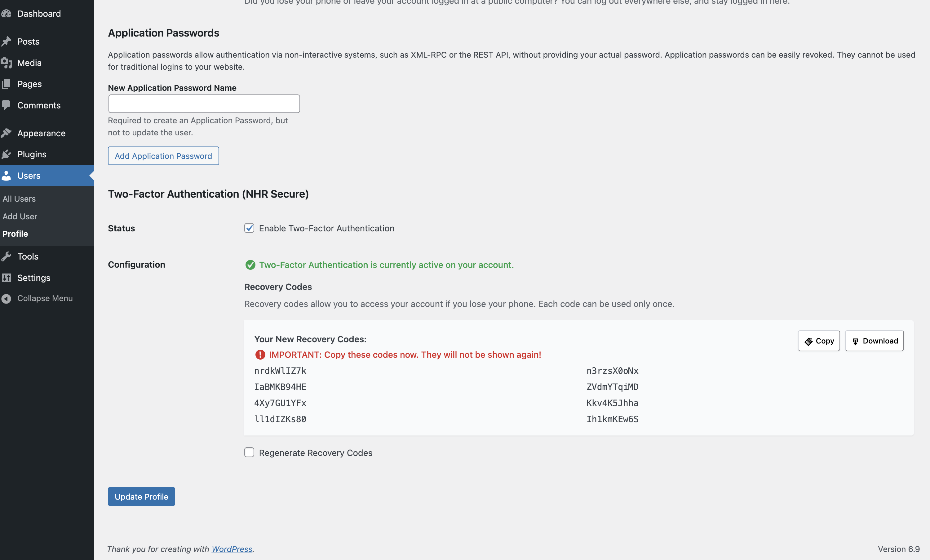930x560 pixels.
Task: Download the recovery codes file
Action: pos(874,340)
